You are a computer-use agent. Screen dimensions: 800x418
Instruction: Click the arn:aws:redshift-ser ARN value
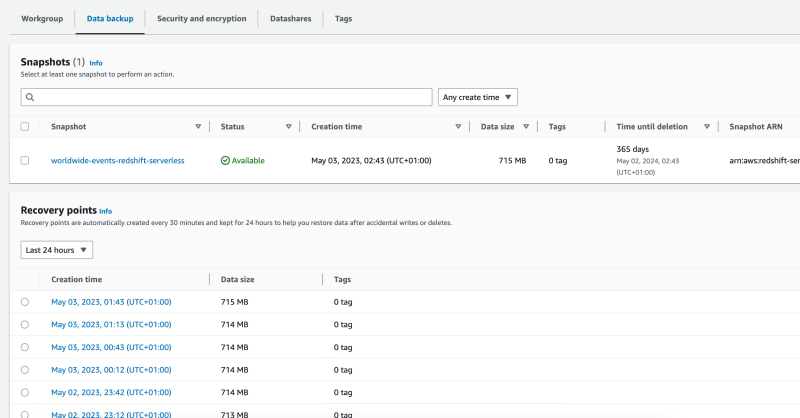764,160
